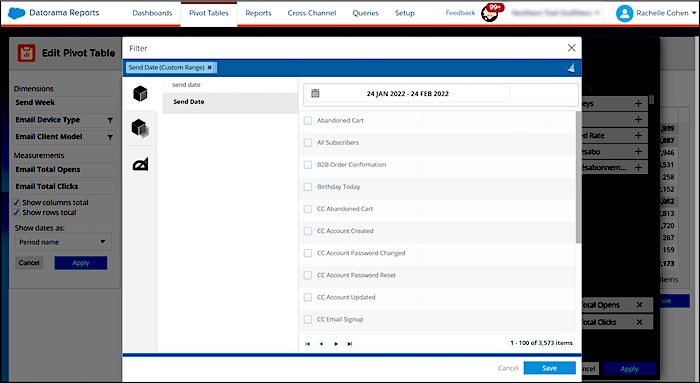Image resolution: width=700 pixels, height=383 pixels.
Task: Uncheck Show rows total
Action: [x=16, y=212]
